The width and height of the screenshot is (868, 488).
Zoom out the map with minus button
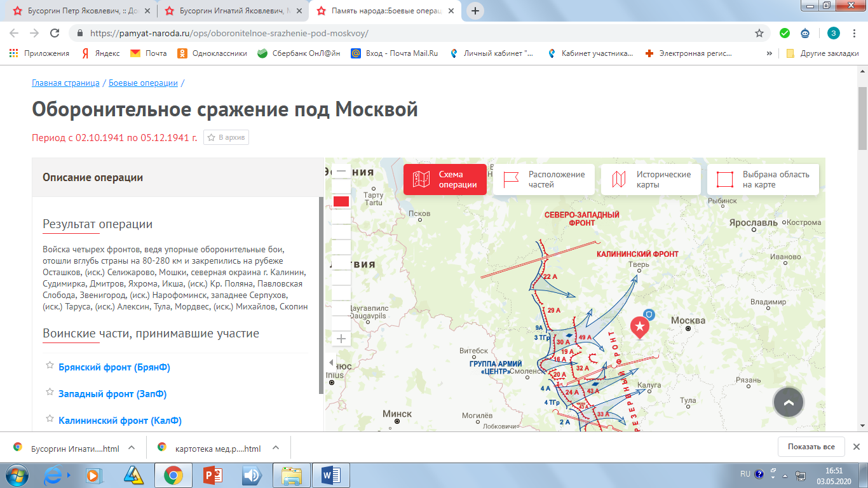coord(341,171)
